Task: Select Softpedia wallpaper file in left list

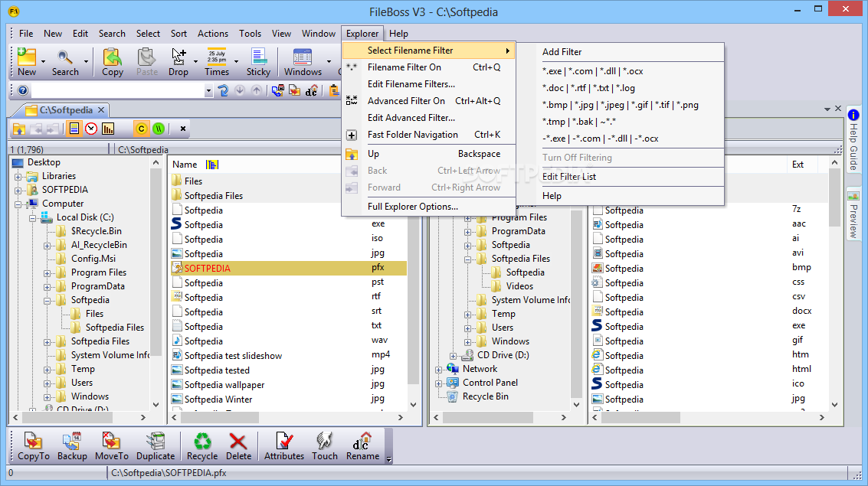Action: pos(224,385)
